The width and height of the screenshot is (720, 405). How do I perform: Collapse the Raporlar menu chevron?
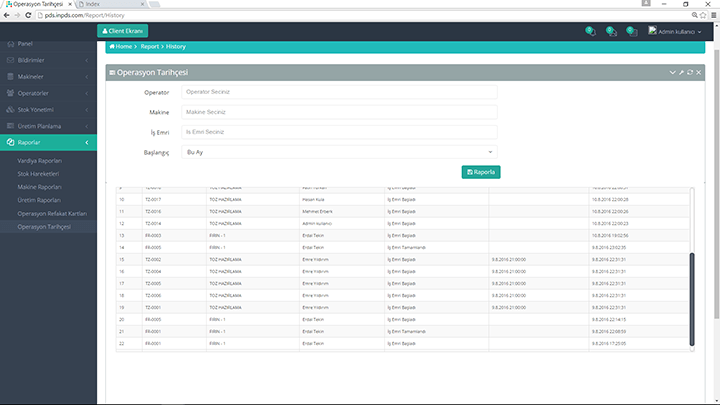(x=87, y=142)
